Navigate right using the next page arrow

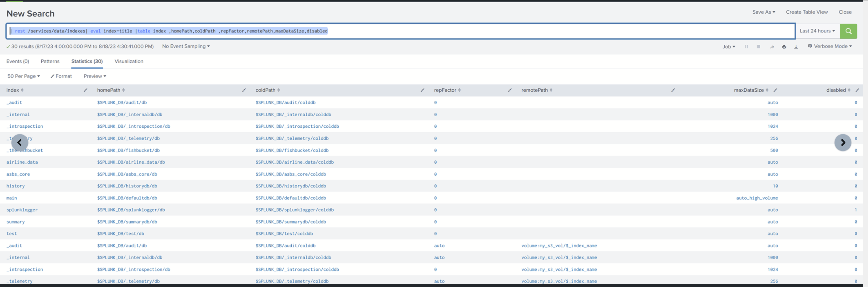pos(843,142)
